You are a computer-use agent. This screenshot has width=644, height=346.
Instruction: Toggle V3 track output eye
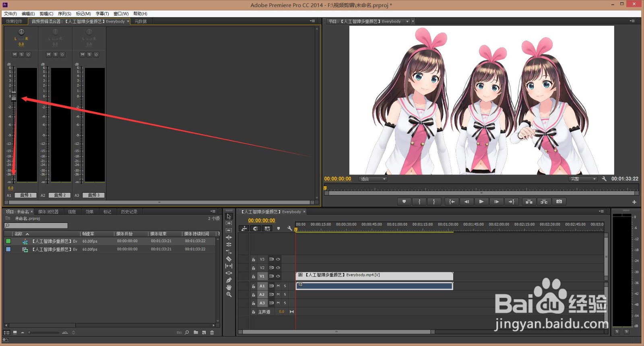[x=278, y=259]
